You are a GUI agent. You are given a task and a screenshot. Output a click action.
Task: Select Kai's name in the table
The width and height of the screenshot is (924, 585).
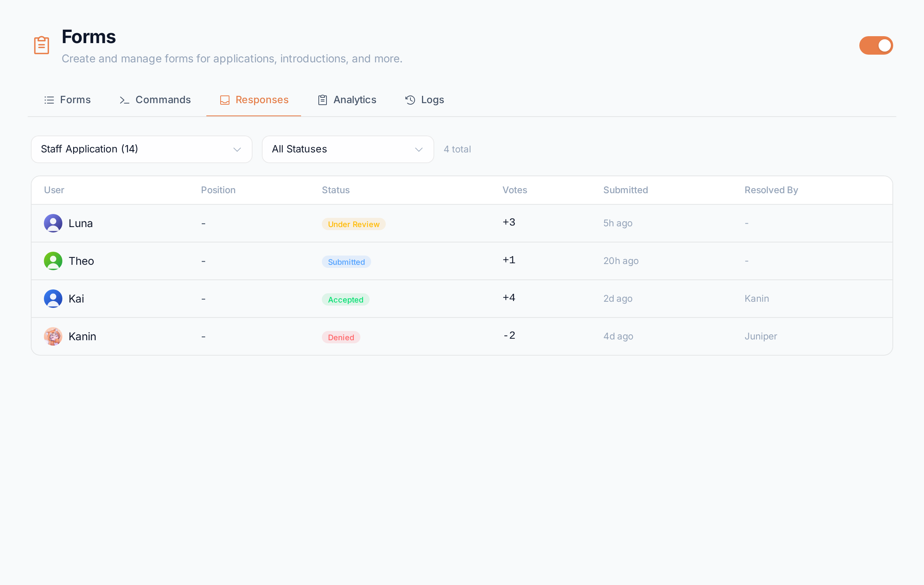[76, 299]
